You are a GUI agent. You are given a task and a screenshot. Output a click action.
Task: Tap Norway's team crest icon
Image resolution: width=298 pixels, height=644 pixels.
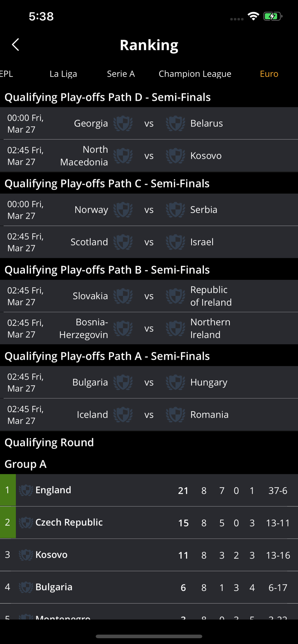123,210
